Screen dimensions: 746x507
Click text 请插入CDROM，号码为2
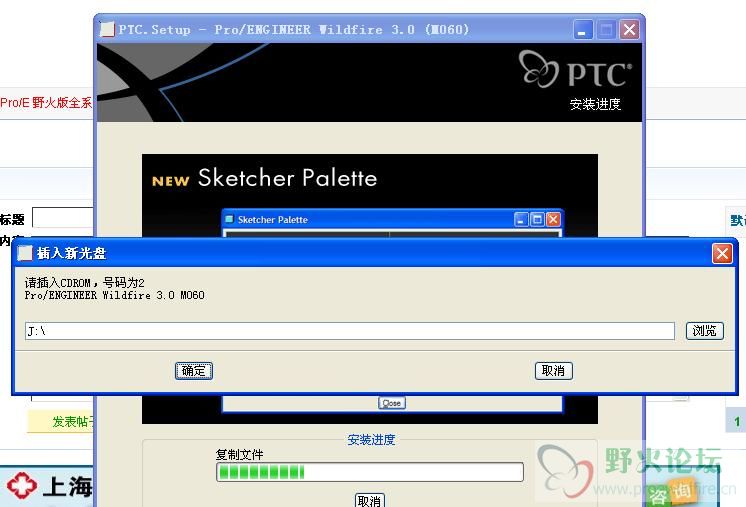click(x=85, y=283)
